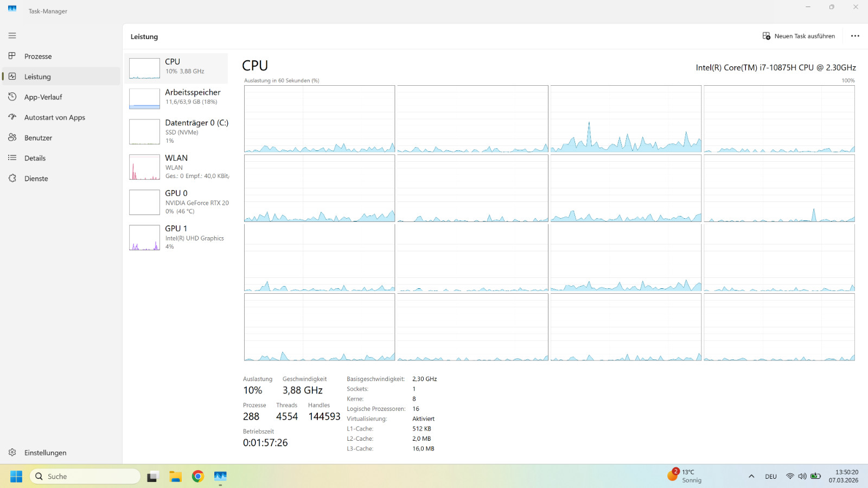Open File Explorer from taskbar

175,477
